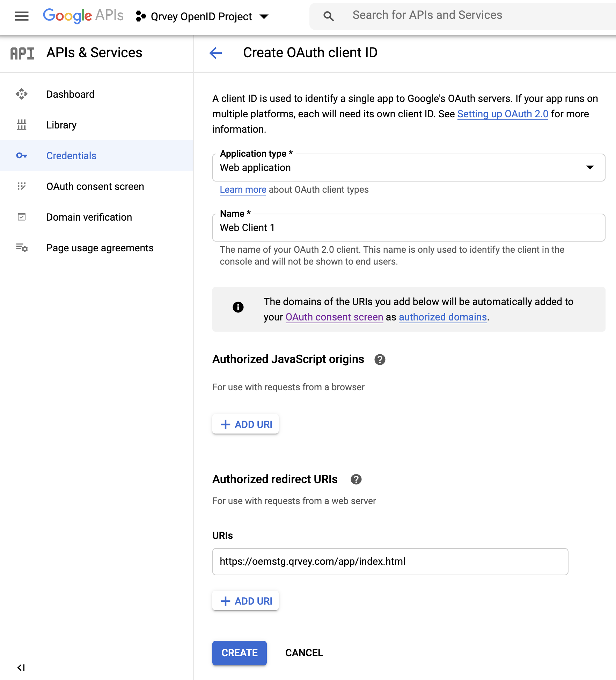Click the redirect URI field with oemstg.qrvey.com
Image resolution: width=616 pixels, height=680 pixels.
point(390,561)
